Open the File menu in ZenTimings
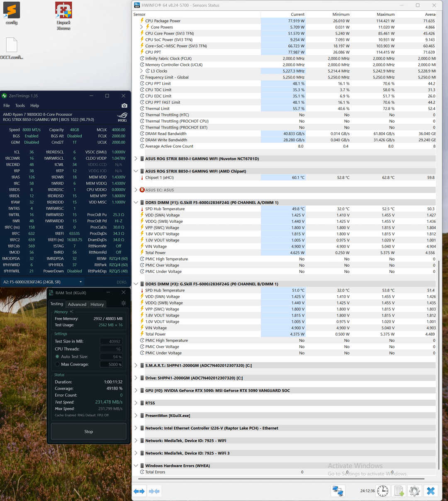448x501 pixels. [7, 105]
